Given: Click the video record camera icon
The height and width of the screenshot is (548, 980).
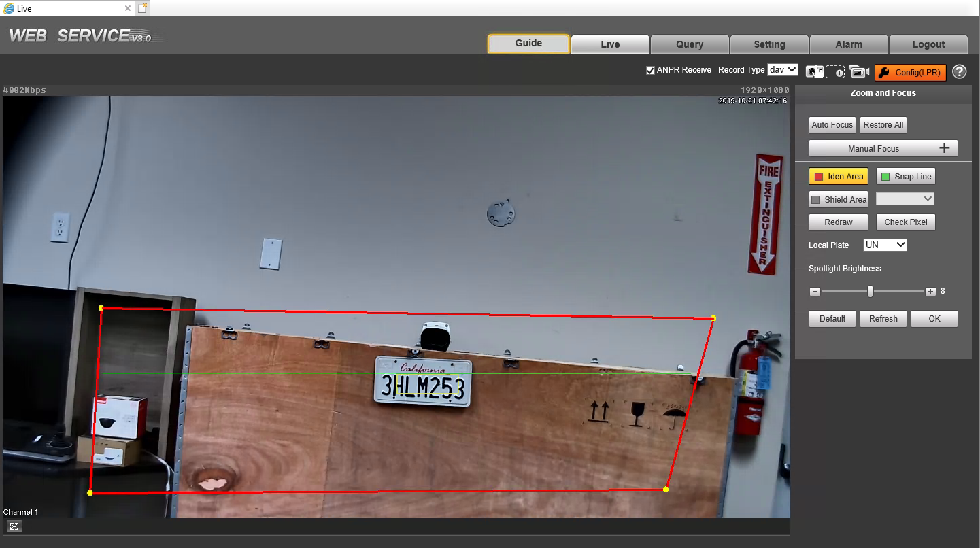Looking at the screenshot, I should 859,72.
